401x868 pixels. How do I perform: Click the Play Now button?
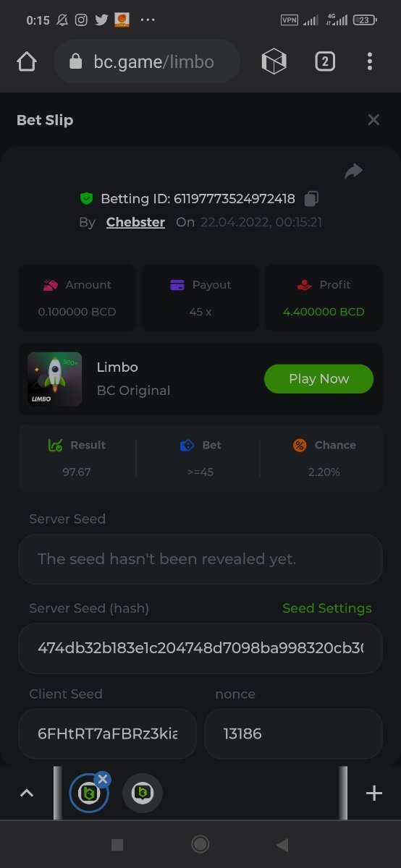[x=318, y=379]
